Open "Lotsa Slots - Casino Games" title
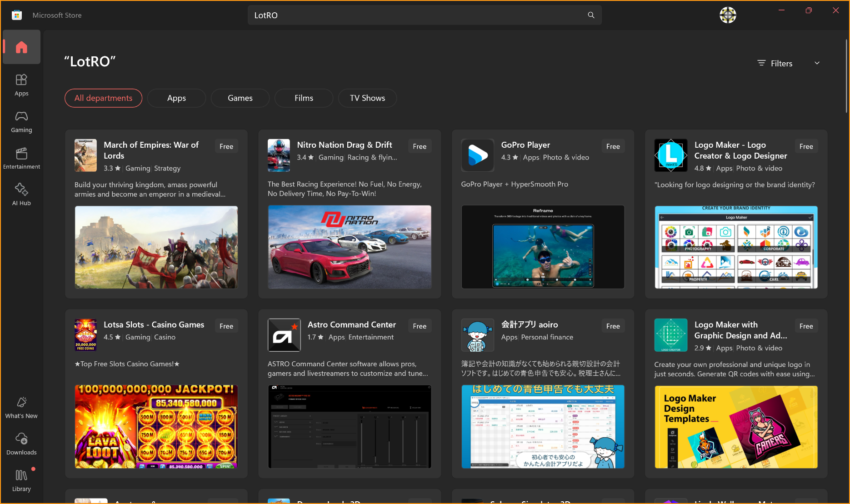This screenshot has width=850, height=504. (154, 324)
